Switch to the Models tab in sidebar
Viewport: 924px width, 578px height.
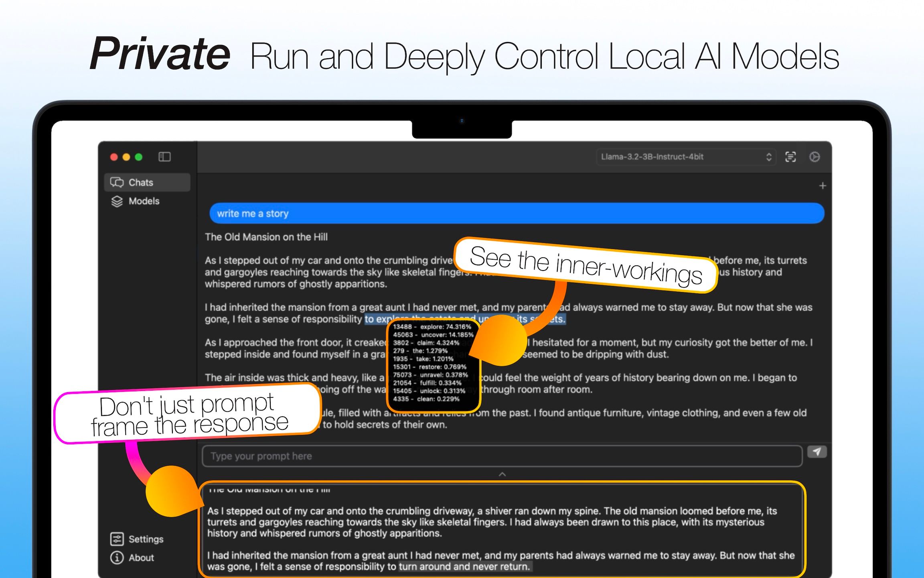point(144,201)
